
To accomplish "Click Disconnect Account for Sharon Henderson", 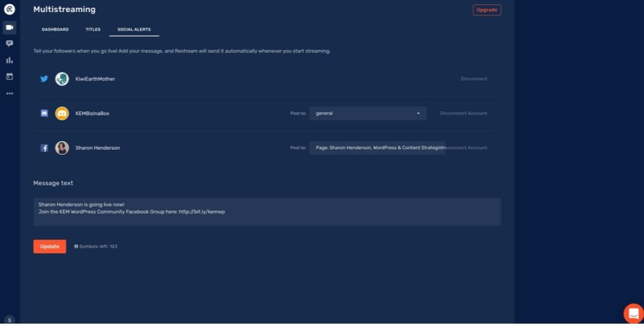I will coord(467,148).
